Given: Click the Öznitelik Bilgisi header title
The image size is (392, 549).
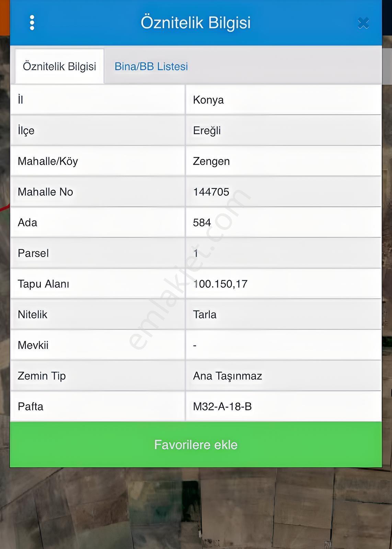Looking at the screenshot, I should [196, 23].
